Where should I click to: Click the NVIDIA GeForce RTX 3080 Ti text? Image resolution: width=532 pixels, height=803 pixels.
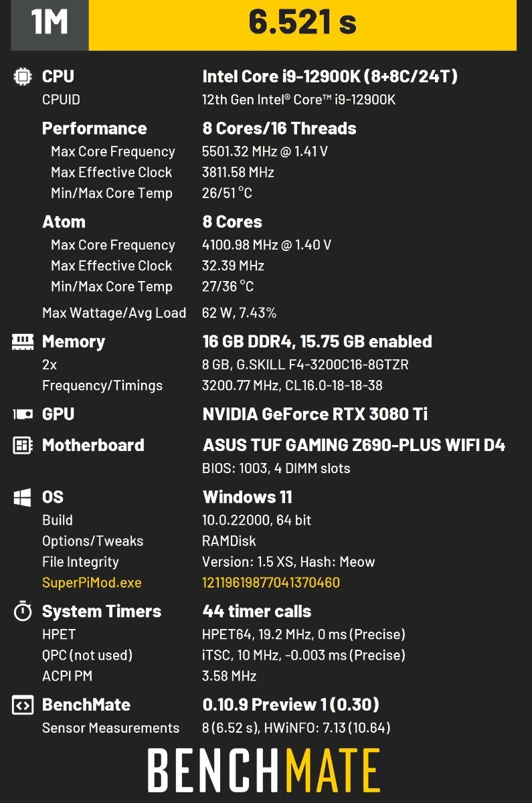pos(315,414)
